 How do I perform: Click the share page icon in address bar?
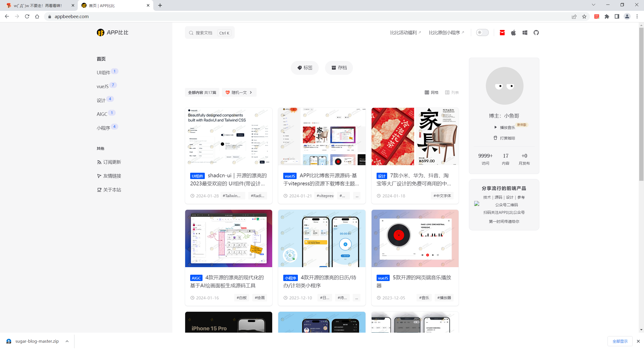click(x=574, y=16)
